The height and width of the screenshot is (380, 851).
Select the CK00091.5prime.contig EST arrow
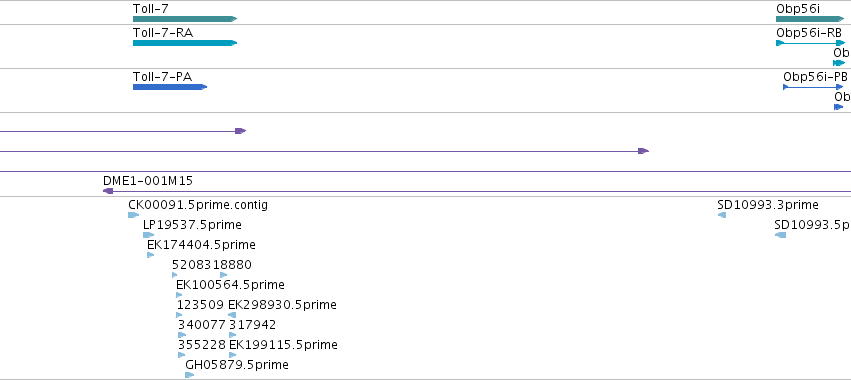134,215
